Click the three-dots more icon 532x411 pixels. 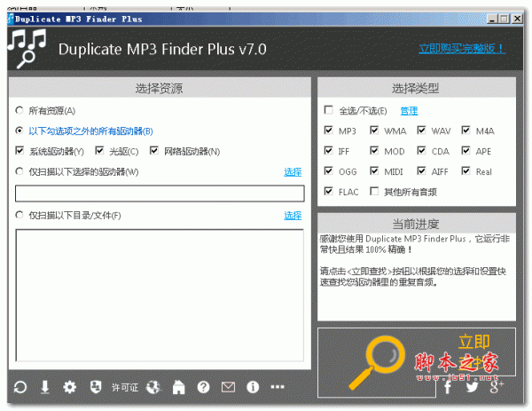pos(278,387)
